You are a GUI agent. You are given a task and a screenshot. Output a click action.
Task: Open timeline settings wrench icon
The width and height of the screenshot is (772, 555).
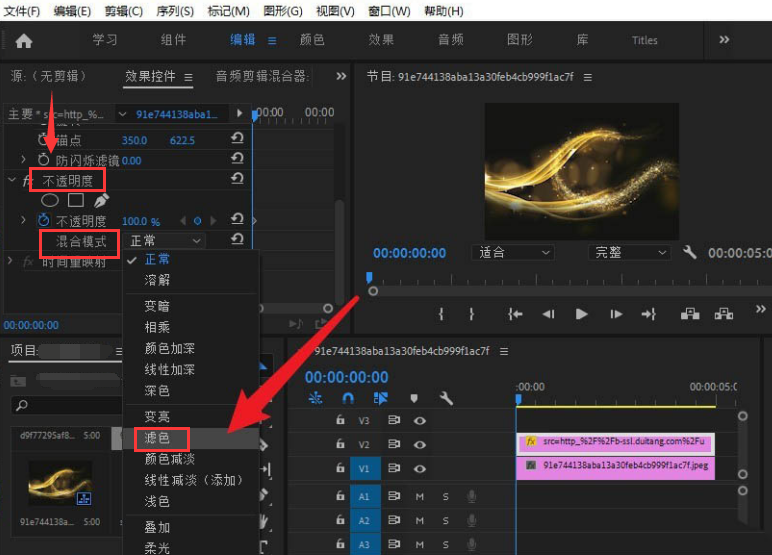(446, 398)
